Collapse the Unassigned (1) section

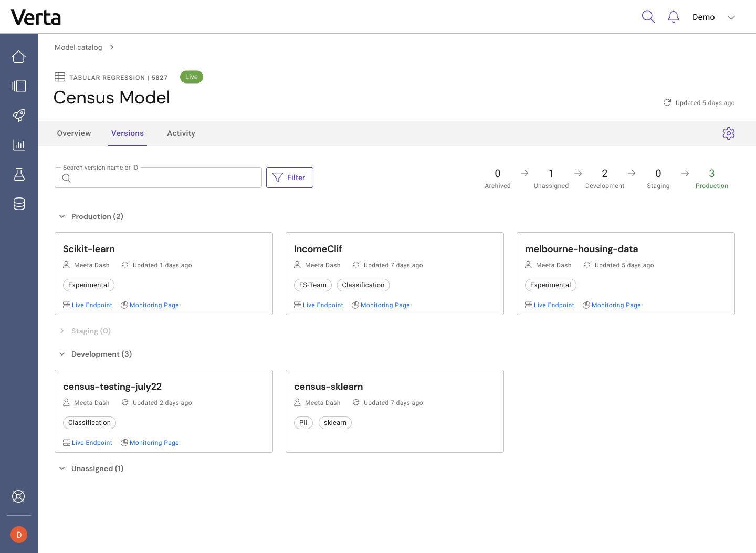coord(62,468)
